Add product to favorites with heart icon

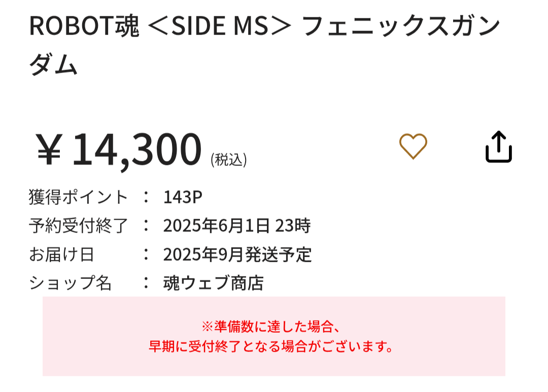click(x=413, y=146)
